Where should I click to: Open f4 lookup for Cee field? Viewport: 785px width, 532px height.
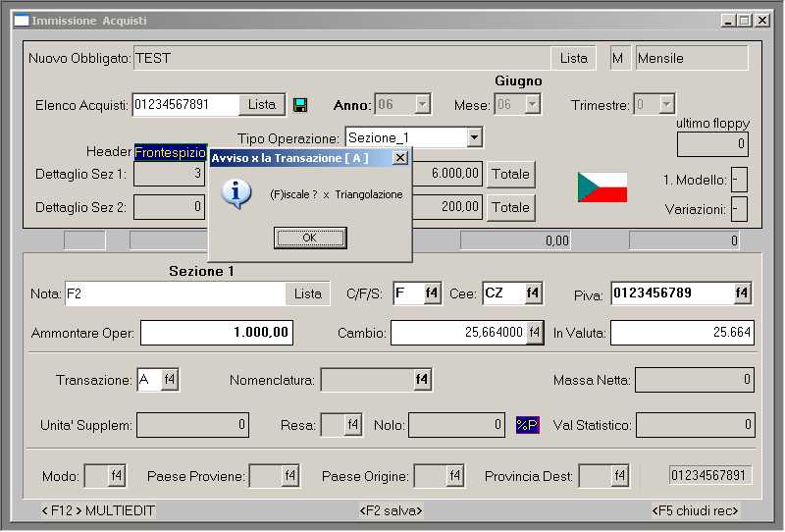click(x=532, y=293)
